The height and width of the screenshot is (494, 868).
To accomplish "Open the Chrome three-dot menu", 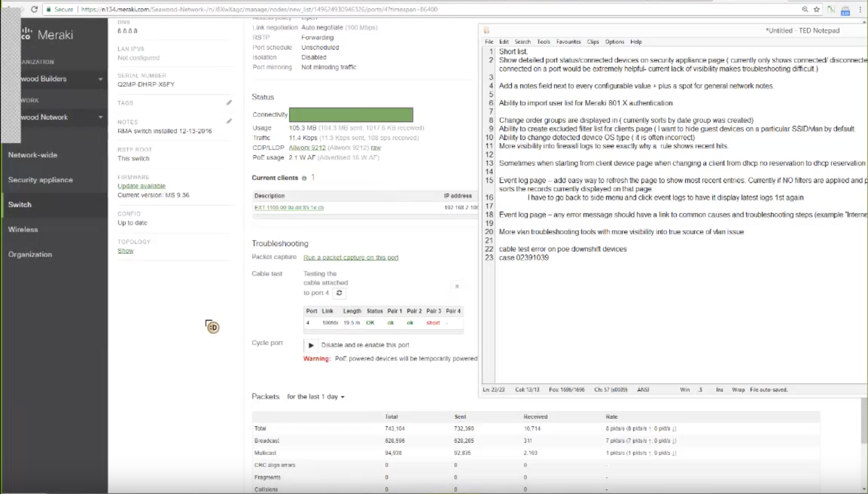I will (x=860, y=9).
